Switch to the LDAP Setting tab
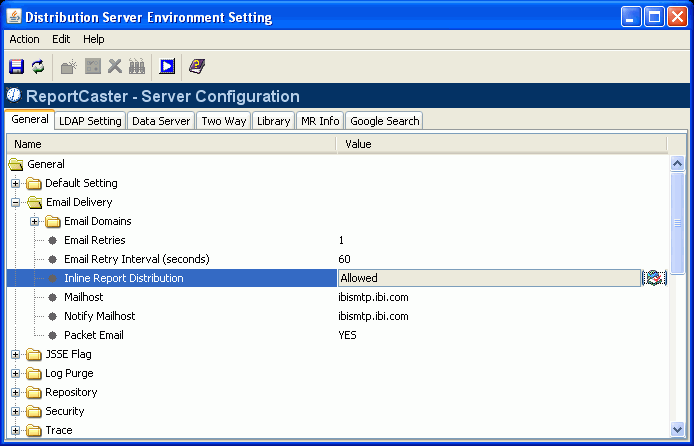The image size is (694, 446). click(90, 121)
